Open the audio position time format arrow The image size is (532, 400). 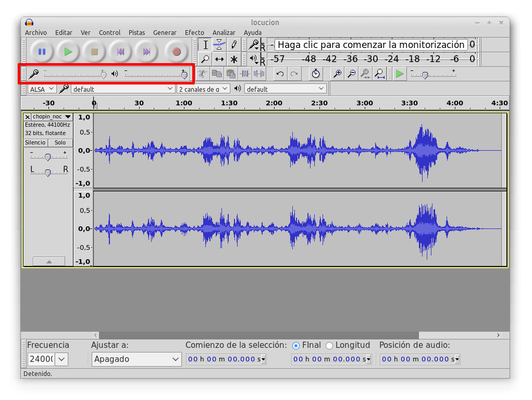[457, 359]
